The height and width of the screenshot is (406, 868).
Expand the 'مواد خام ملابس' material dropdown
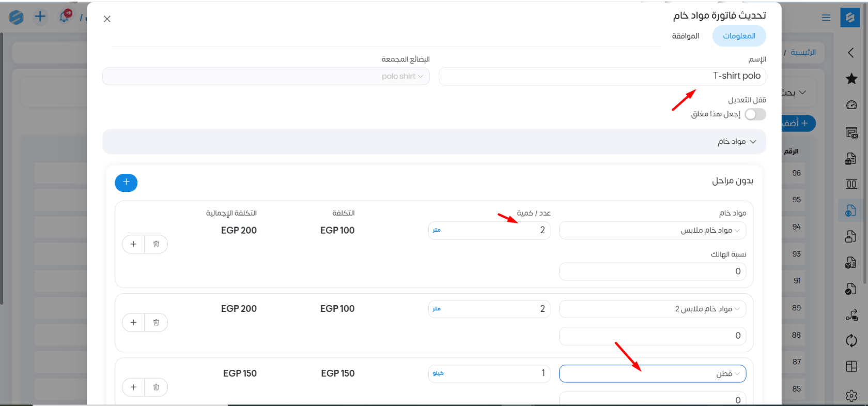(x=652, y=231)
